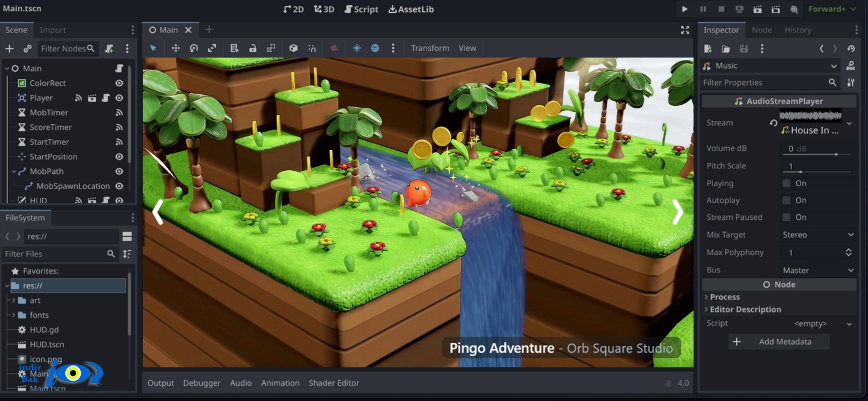Click the group selected nodes icon
The height and width of the screenshot is (401, 868).
pyautogui.click(x=271, y=48)
